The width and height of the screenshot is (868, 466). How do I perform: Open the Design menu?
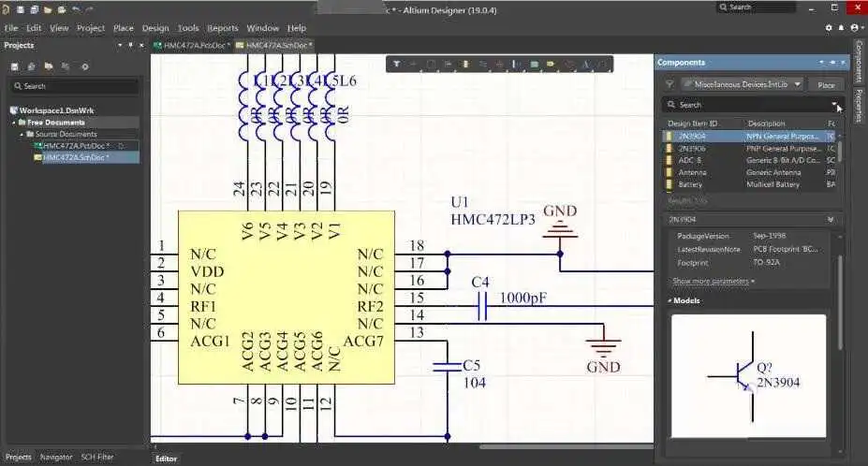pyautogui.click(x=155, y=28)
